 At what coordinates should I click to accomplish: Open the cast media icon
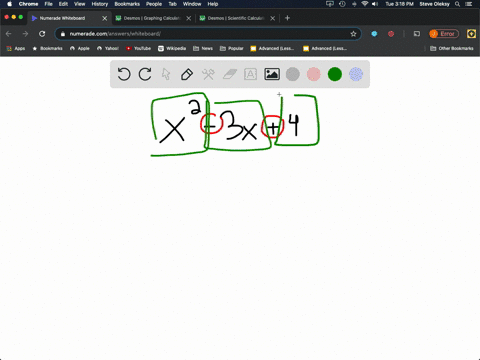pos(417,34)
